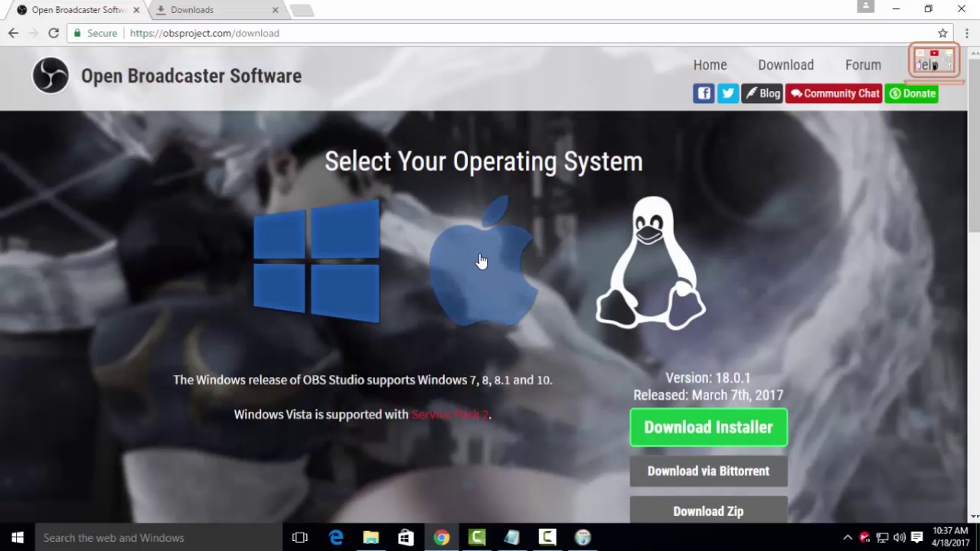Screen dimensions: 980x551
Task: Select the Linux penguin logo
Action: coord(651,263)
